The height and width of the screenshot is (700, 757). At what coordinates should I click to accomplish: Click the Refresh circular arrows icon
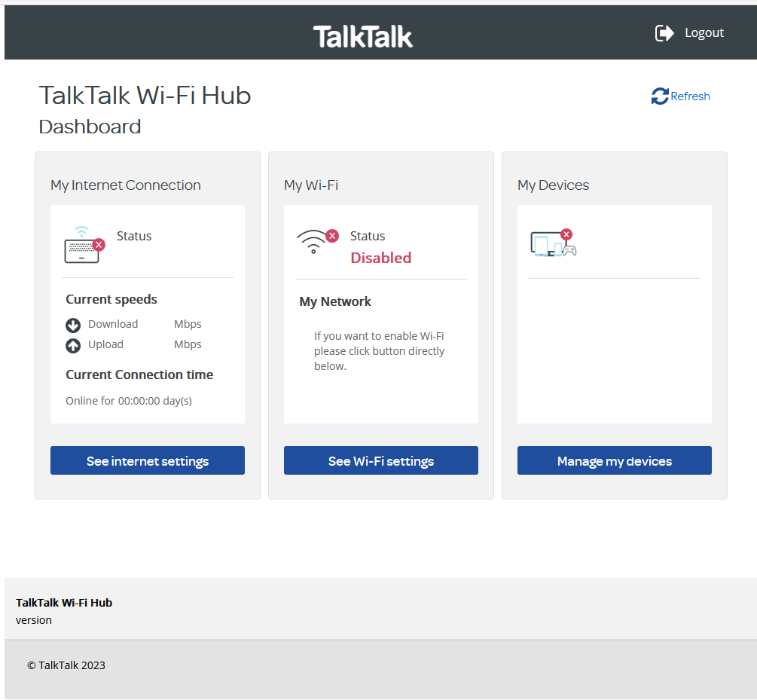(659, 96)
